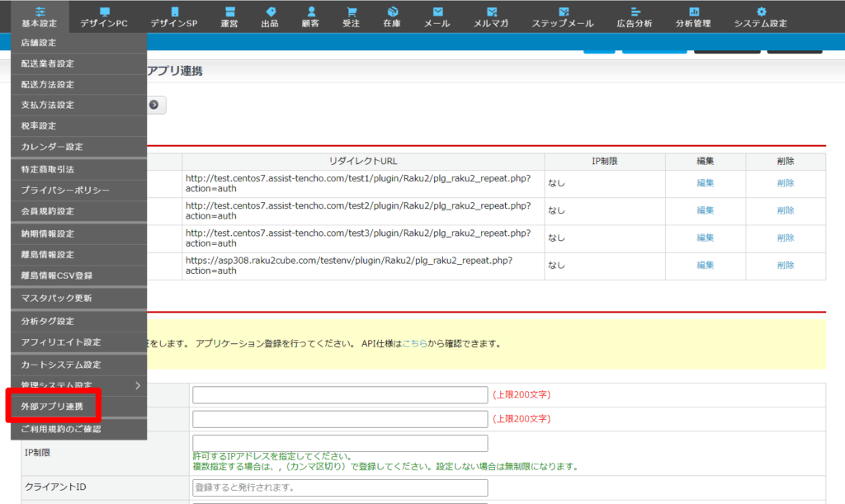Select 離島情報CSV登録 menu entry

point(56,276)
